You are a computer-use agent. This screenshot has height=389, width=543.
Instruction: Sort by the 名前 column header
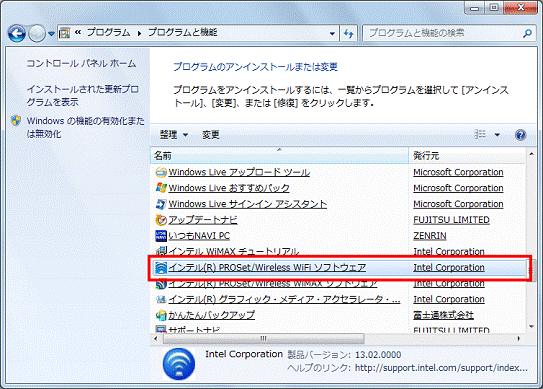[x=279, y=156]
